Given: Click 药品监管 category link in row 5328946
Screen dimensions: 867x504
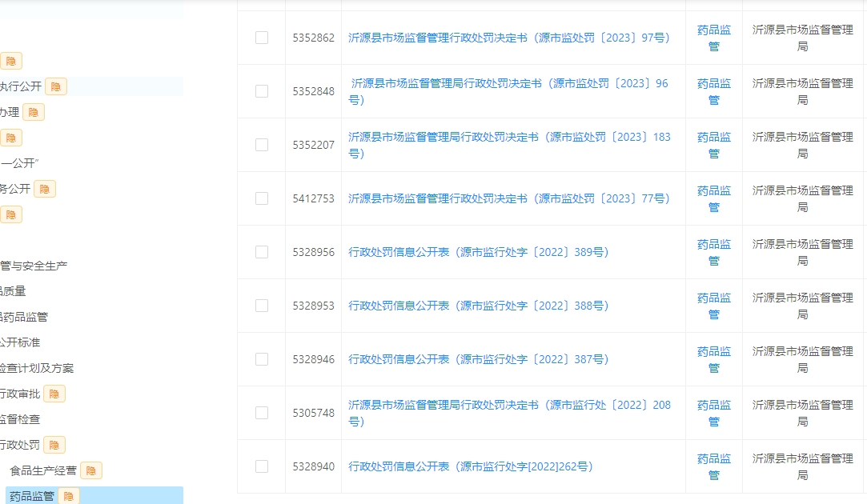Looking at the screenshot, I should [713, 359].
